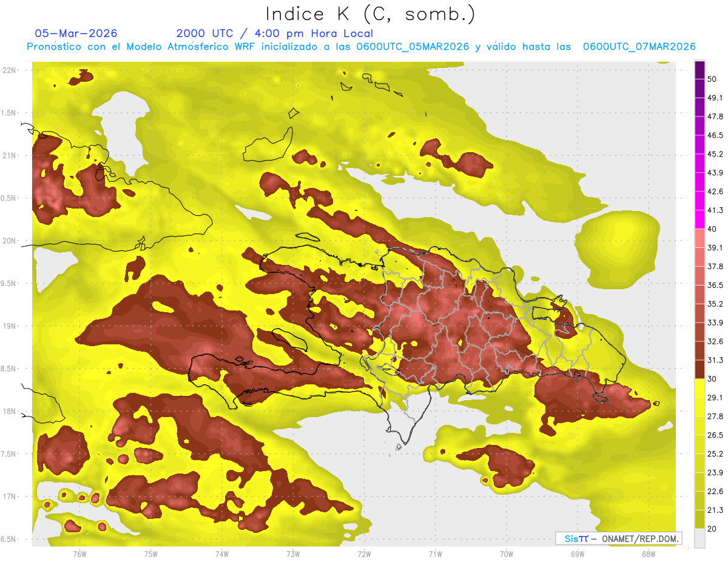Click the '71W' longitude label
Viewport: 728px width, 562px height.
point(435,554)
